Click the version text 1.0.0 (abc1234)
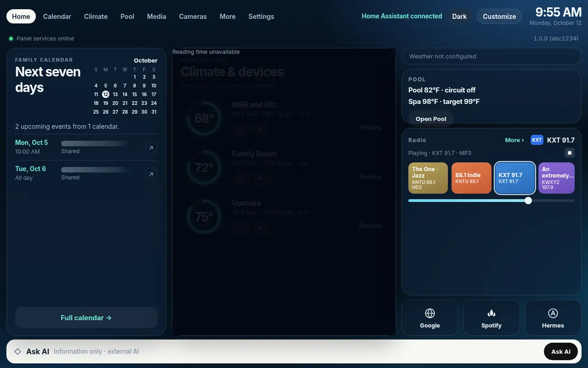The image size is (588, 368). click(x=556, y=38)
